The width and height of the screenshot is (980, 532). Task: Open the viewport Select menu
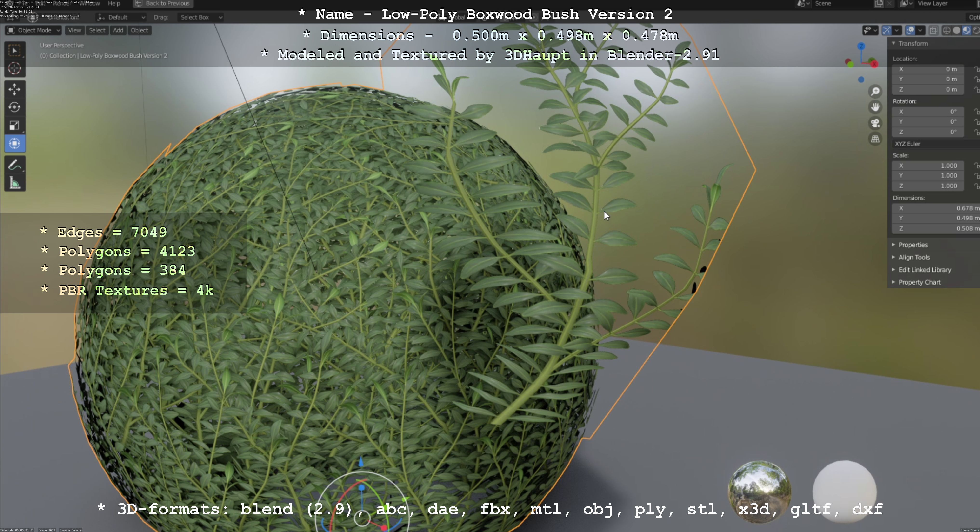[x=97, y=30]
